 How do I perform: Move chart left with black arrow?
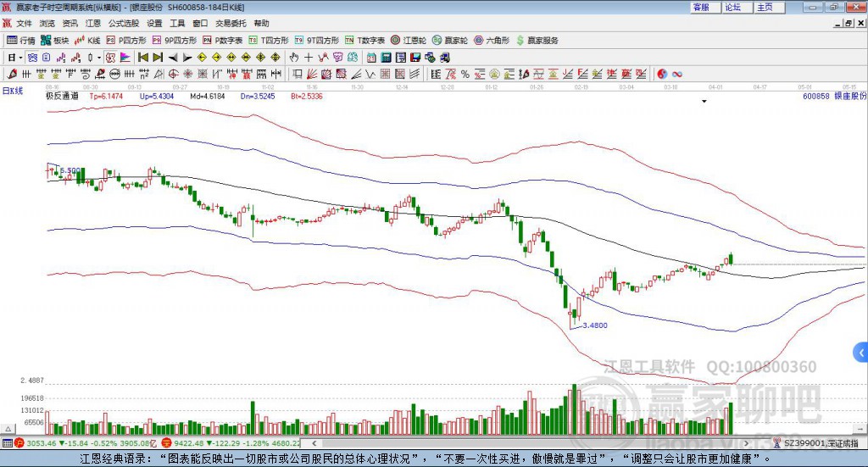coord(173,58)
